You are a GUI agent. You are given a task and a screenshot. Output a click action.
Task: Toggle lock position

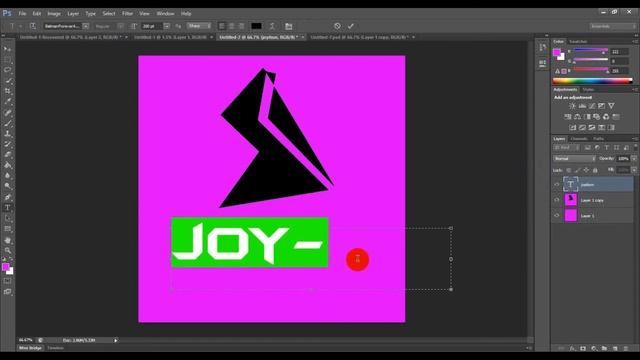(x=586, y=170)
